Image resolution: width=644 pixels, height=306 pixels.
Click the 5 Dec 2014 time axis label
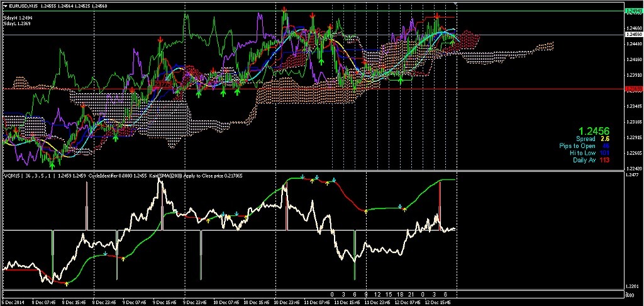(11, 302)
